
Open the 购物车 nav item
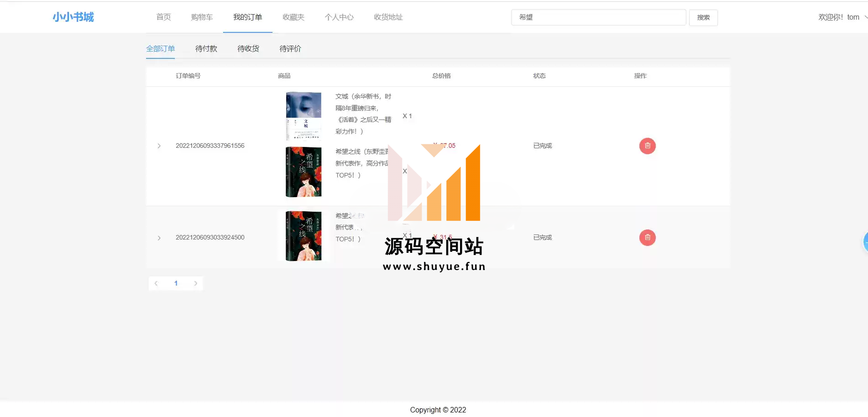tap(202, 17)
